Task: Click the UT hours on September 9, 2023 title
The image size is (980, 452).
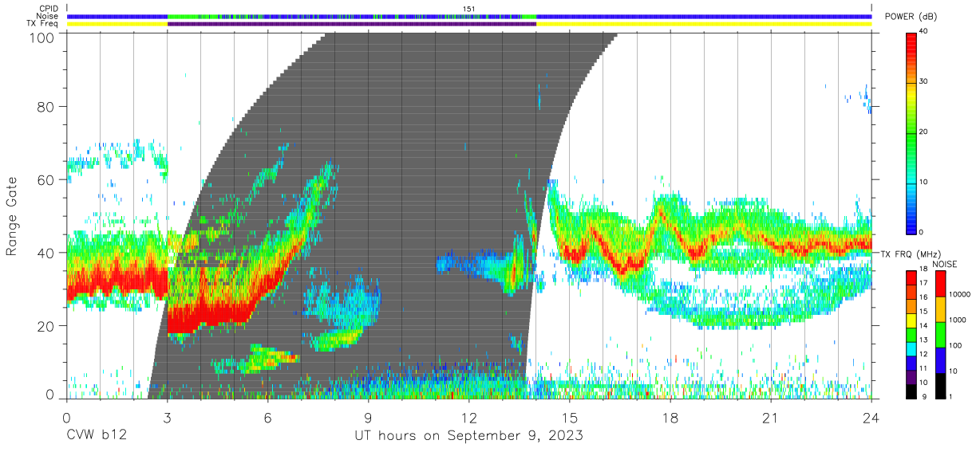Action: [x=468, y=437]
